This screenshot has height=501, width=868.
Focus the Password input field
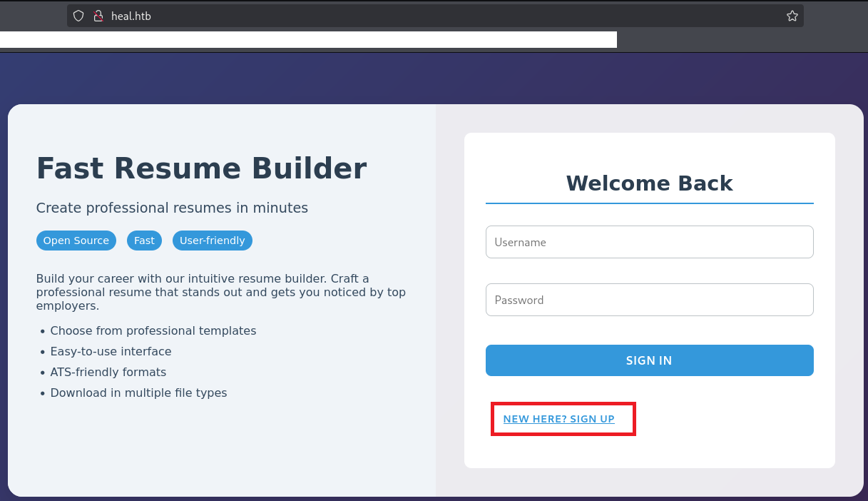(x=649, y=300)
